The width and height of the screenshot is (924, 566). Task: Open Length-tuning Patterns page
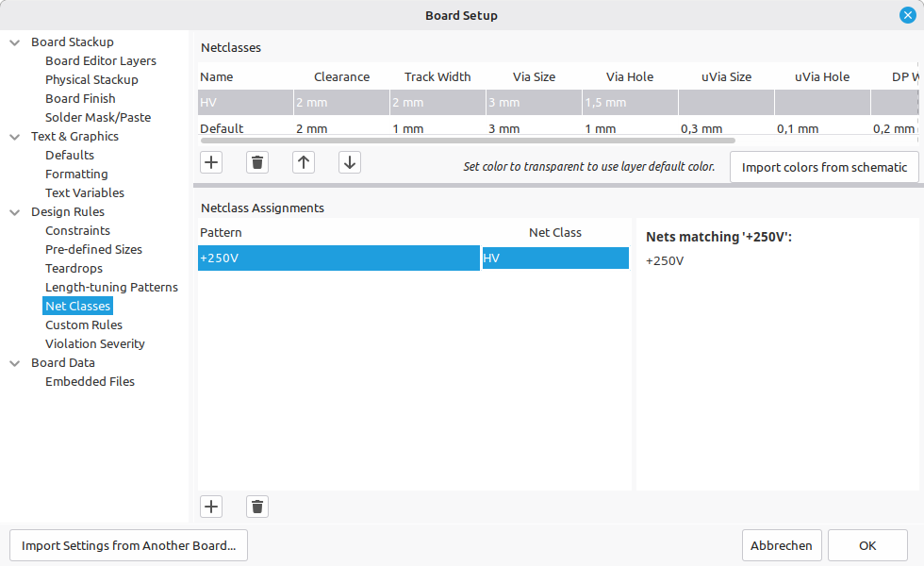111,287
